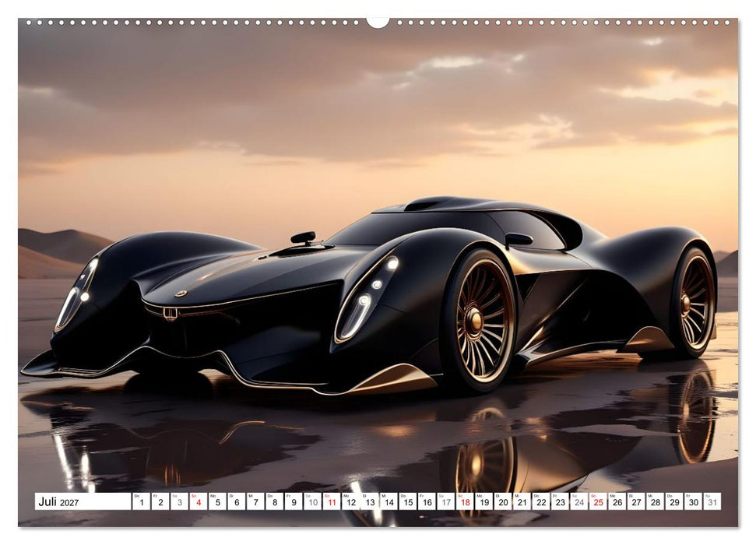The width and height of the screenshot is (756, 545).
Task: Select day 3 in the calendar strip
Action: [179, 501]
